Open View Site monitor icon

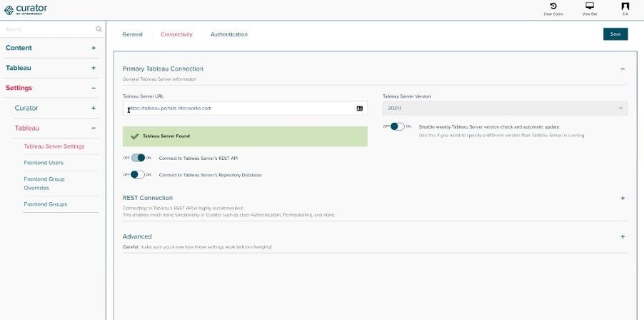pos(589,6)
